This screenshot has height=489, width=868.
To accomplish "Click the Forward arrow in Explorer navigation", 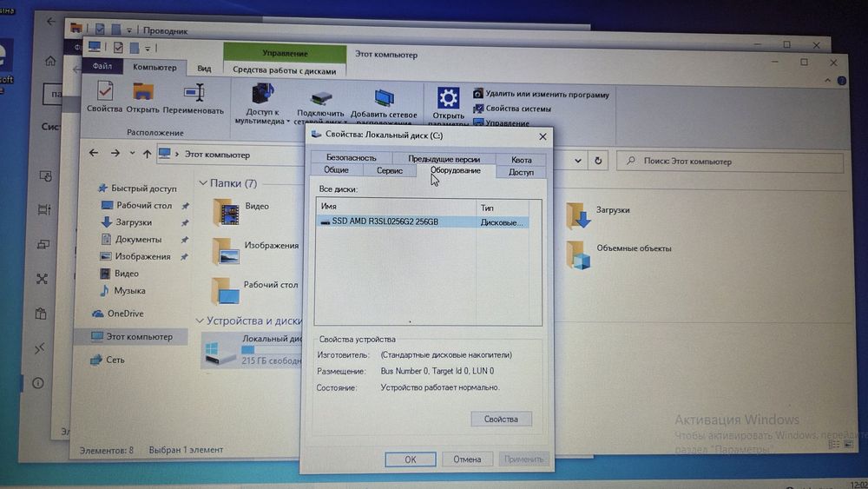I will pyautogui.click(x=115, y=153).
